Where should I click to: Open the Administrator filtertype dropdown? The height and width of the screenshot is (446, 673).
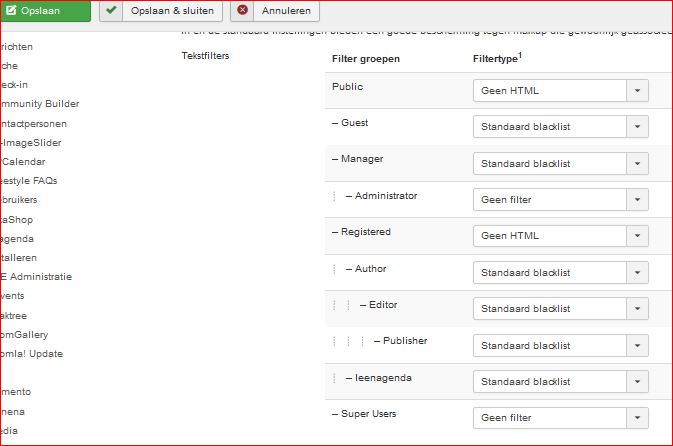(561, 200)
